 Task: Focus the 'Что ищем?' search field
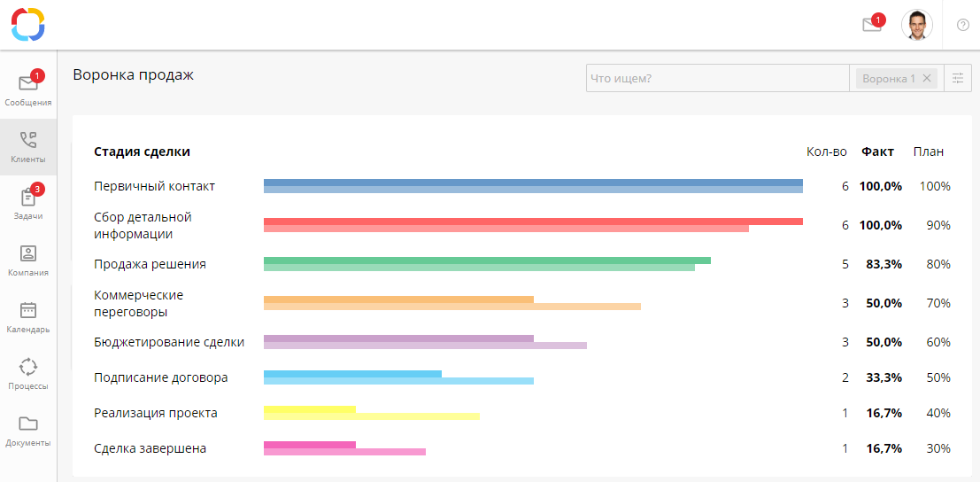click(x=717, y=79)
